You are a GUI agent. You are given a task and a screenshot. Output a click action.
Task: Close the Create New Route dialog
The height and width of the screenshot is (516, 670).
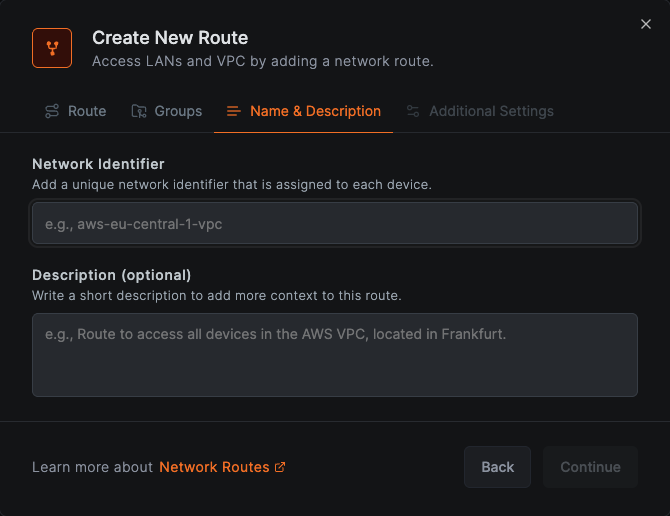pyautogui.click(x=645, y=25)
